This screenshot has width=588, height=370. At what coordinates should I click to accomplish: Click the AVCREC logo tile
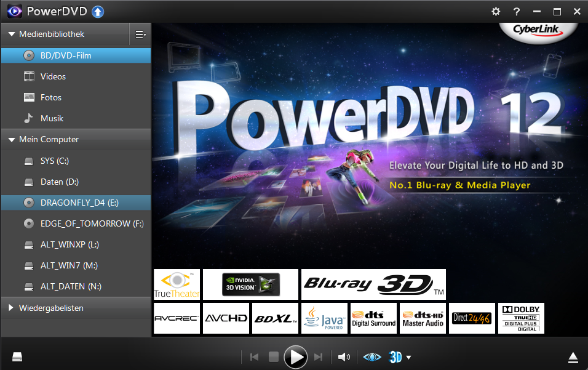[x=177, y=318]
